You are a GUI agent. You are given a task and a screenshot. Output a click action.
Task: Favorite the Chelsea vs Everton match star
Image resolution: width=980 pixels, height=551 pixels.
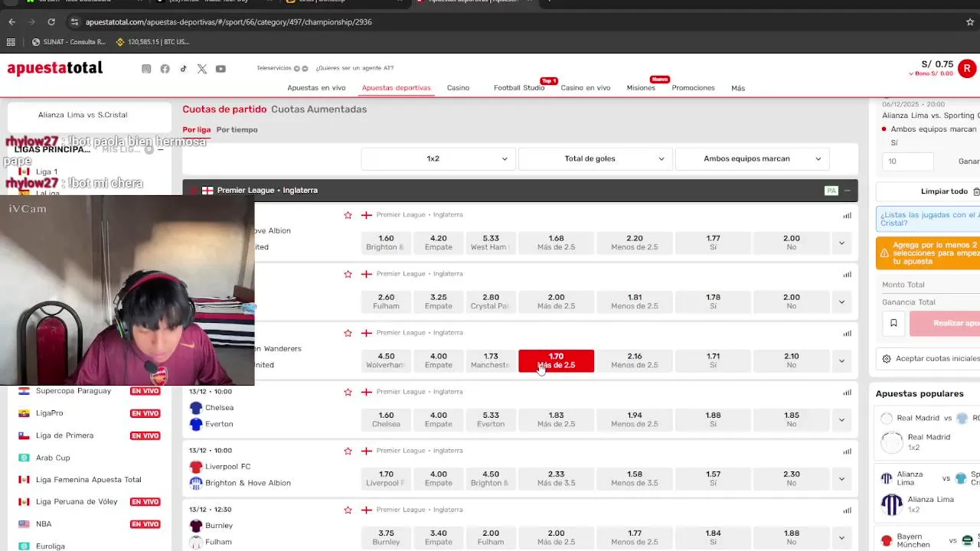pos(348,392)
